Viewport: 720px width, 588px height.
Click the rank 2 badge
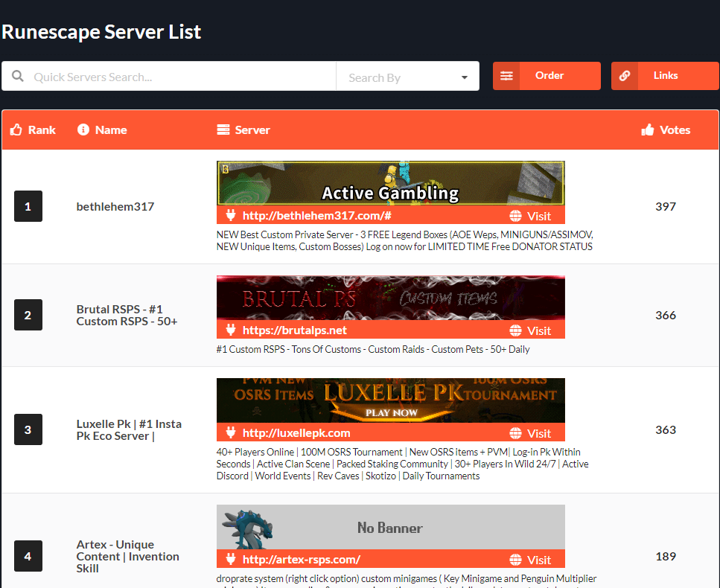pos(28,315)
